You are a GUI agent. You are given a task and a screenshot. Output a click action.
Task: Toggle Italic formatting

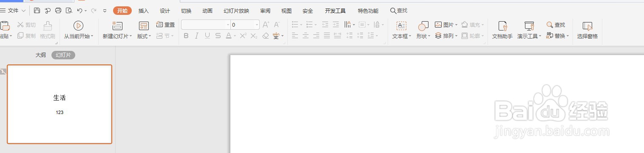pos(197,36)
